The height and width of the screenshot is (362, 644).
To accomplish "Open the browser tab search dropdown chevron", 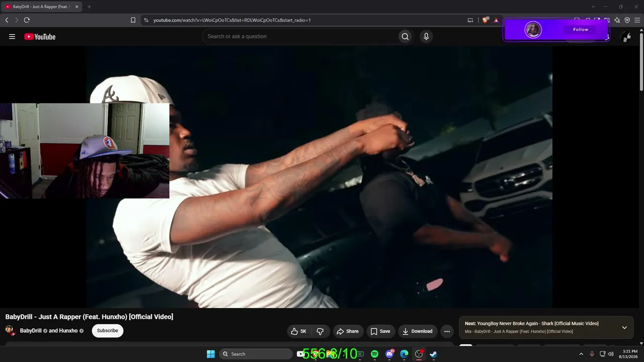I will coord(593,7).
